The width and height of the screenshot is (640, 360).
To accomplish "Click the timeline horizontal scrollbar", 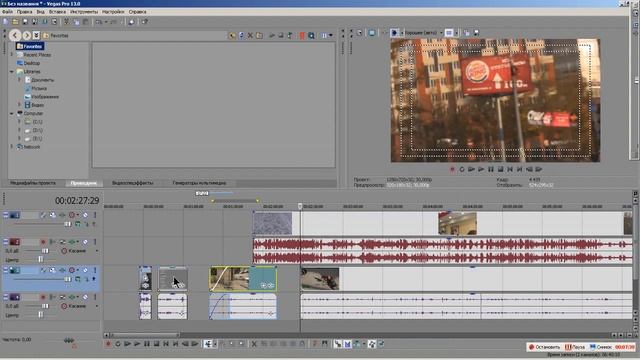I will [x=144, y=335].
